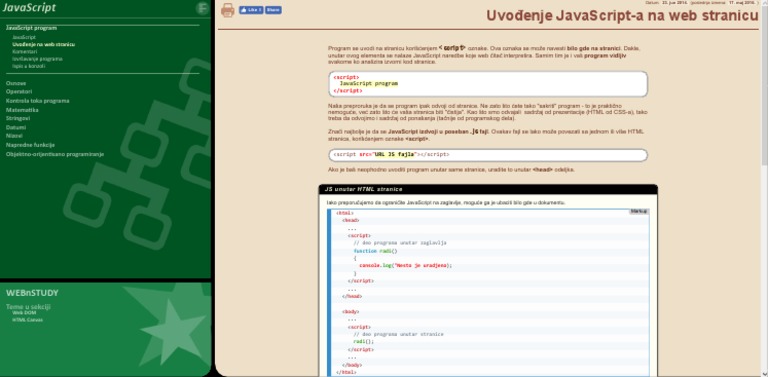Click the WEBnSTUDY heading

coord(32,293)
